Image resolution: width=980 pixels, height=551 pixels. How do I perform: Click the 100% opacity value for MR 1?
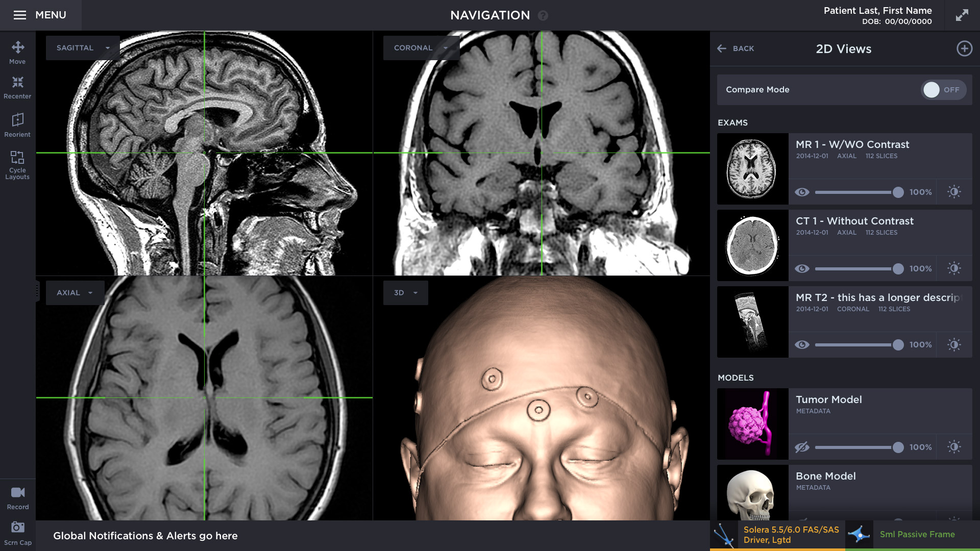(x=920, y=192)
